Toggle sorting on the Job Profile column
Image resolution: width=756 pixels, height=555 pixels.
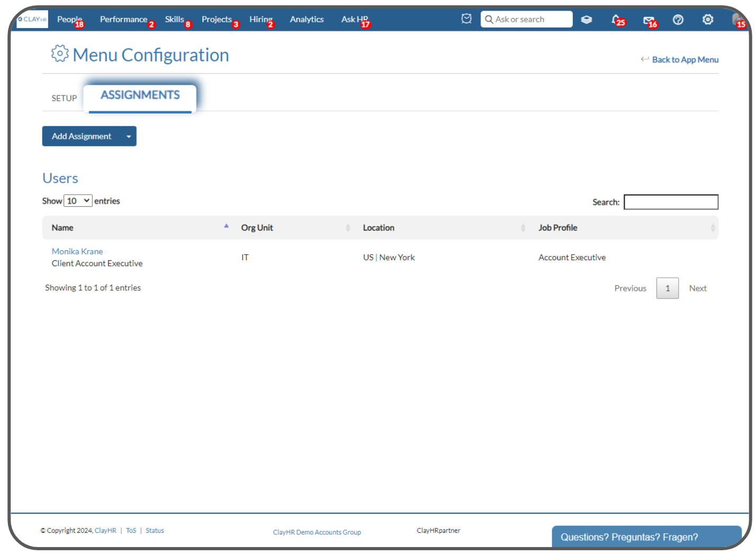(x=713, y=227)
